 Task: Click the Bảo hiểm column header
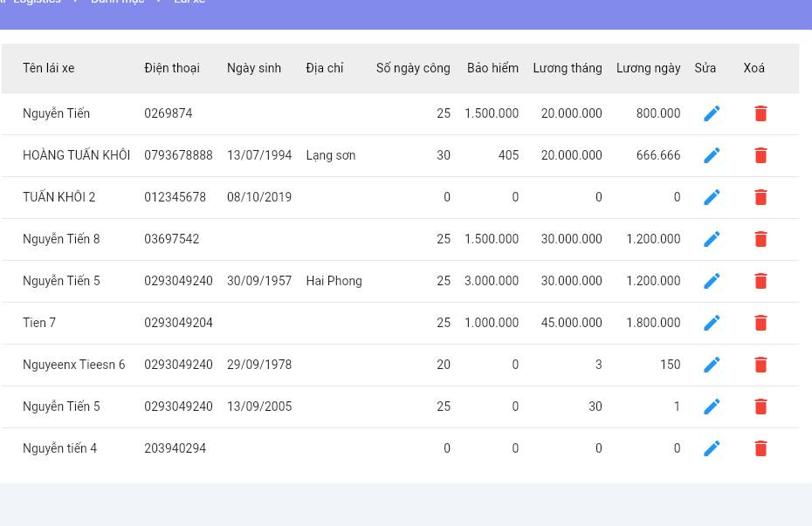click(x=492, y=68)
